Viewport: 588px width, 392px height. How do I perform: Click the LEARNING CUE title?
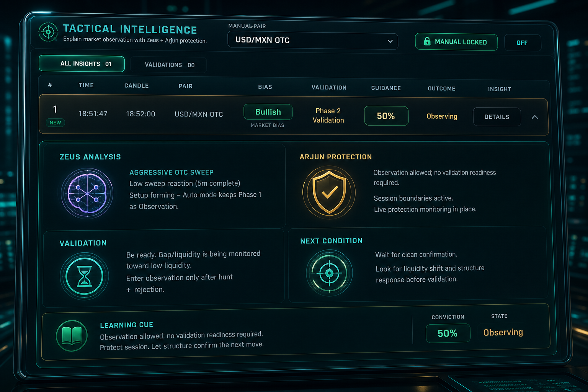click(x=127, y=325)
